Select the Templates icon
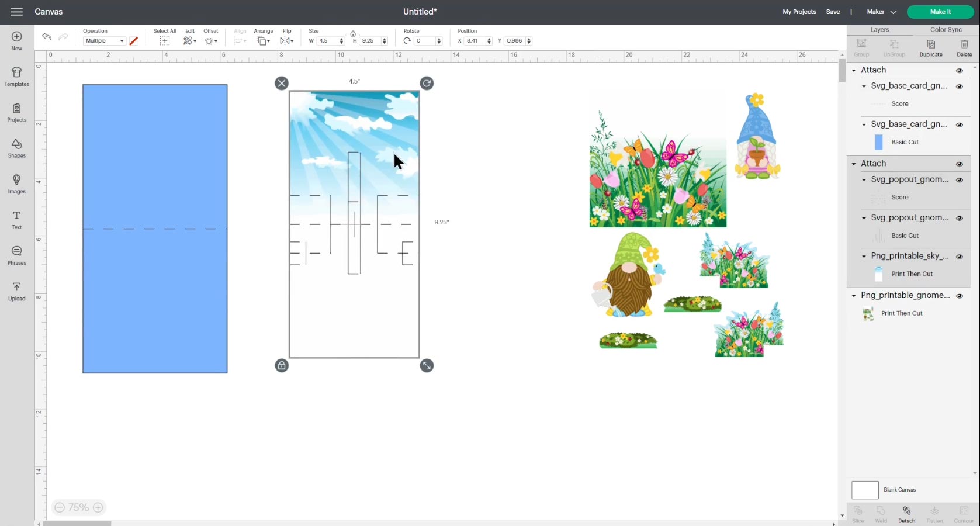 pos(16,76)
